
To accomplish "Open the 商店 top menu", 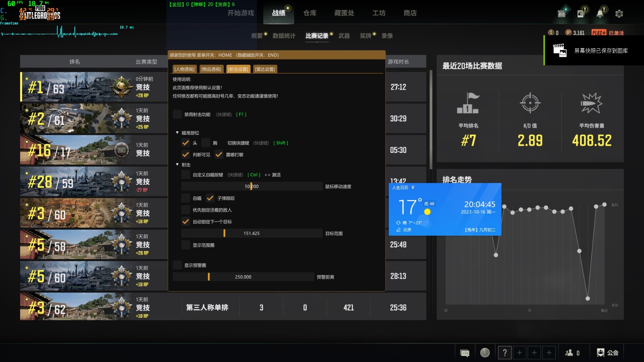I will point(410,13).
